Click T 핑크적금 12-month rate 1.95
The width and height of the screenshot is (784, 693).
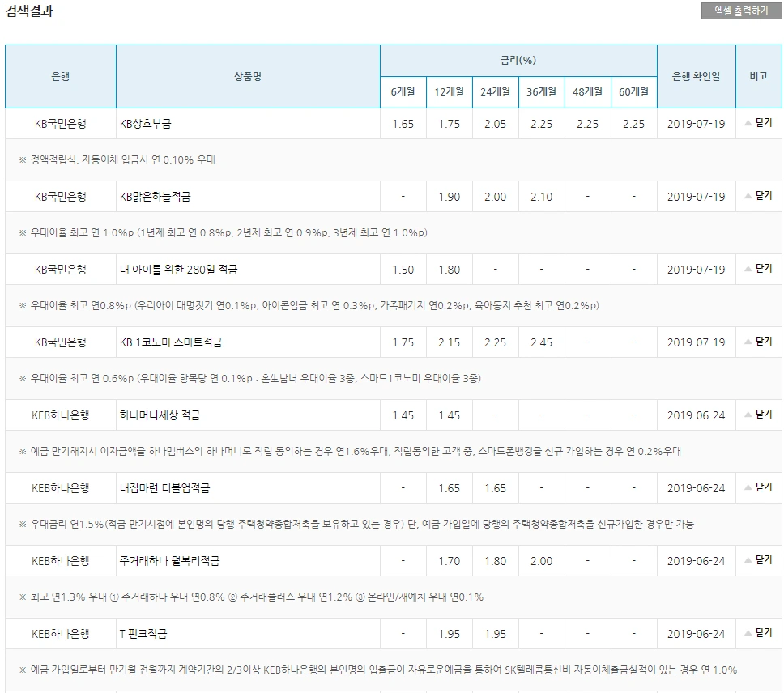[449, 634]
